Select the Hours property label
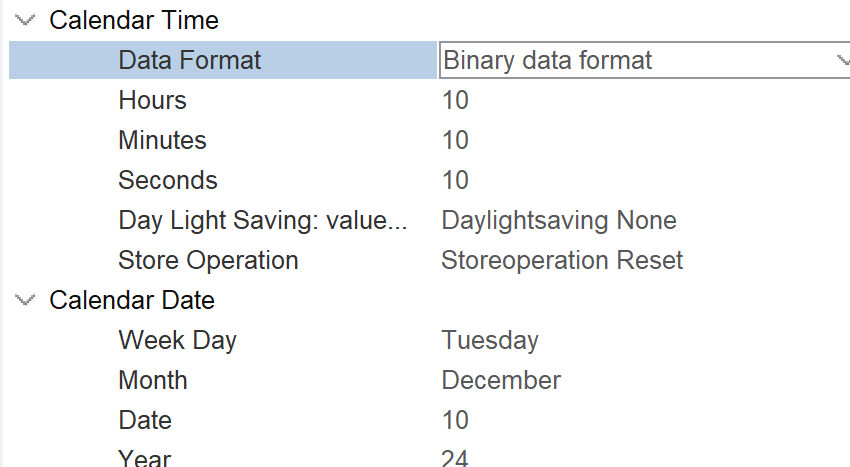Viewport: 850px width, 467px height. 152,100
